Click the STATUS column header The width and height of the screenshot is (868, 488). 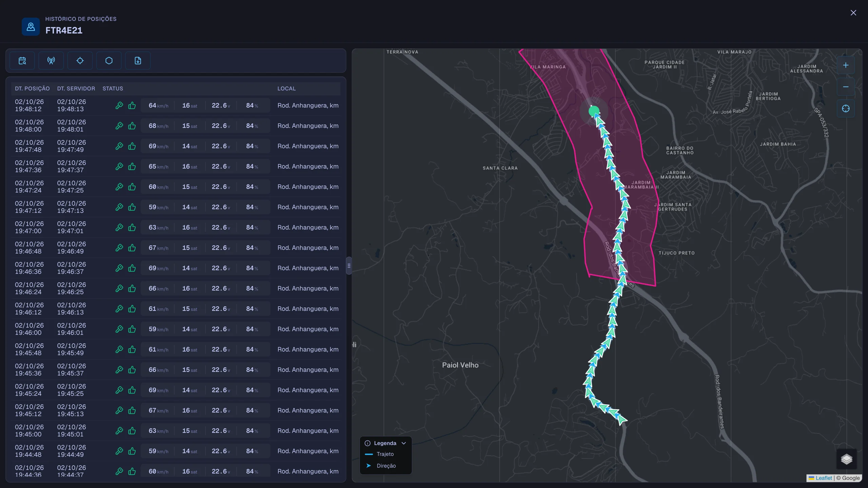pos(113,88)
